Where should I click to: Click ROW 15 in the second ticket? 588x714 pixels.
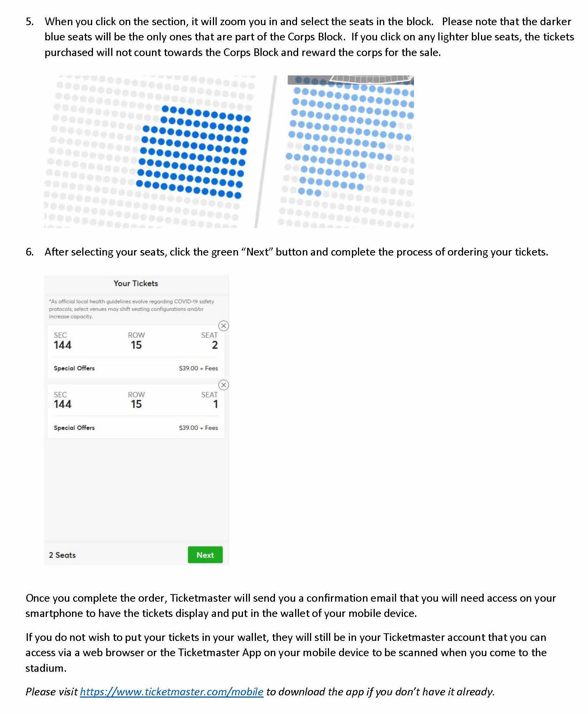(x=136, y=400)
